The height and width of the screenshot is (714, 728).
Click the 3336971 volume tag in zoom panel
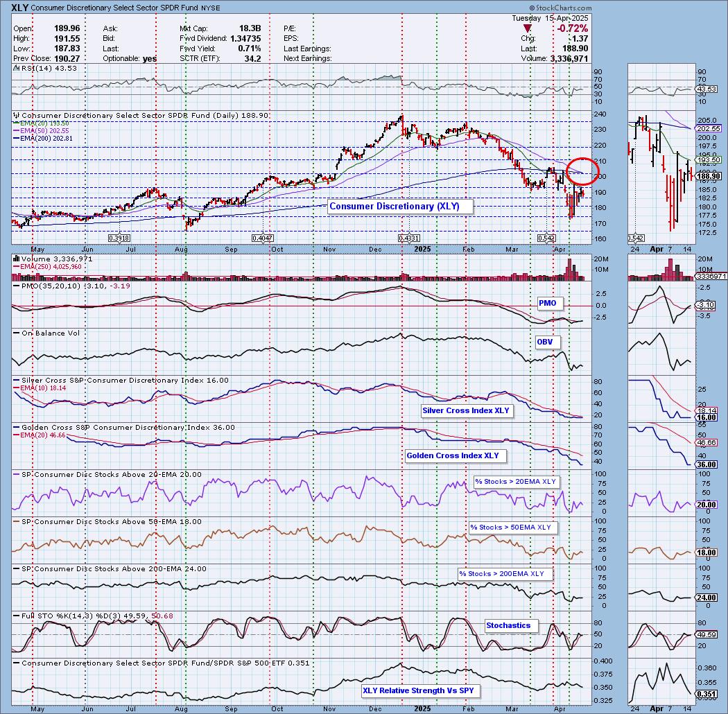coord(711,276)
